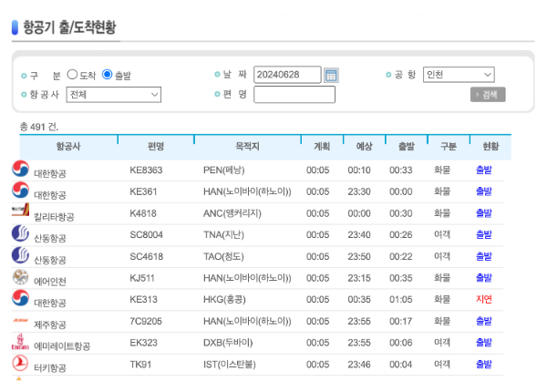Click the 항공사 column header
The image size is (547, 392).
coord(68,146)
